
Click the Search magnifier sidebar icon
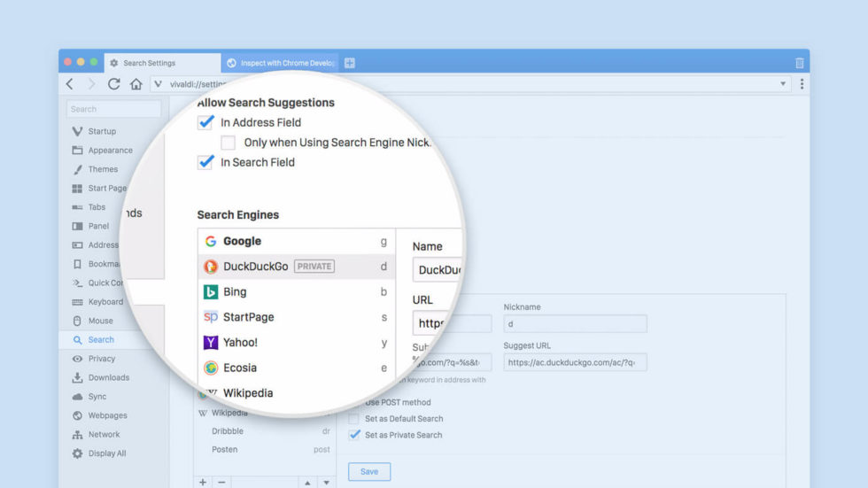[x=77, y=340]
